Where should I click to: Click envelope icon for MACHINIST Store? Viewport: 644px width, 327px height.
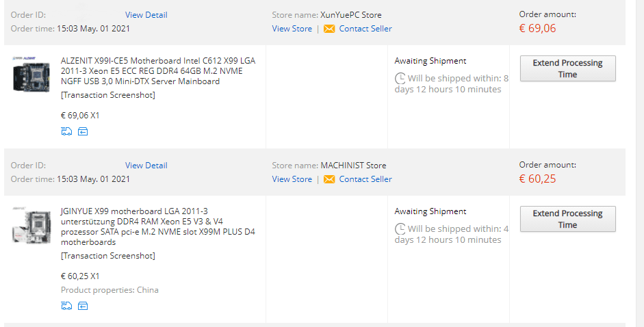point(329,179)
